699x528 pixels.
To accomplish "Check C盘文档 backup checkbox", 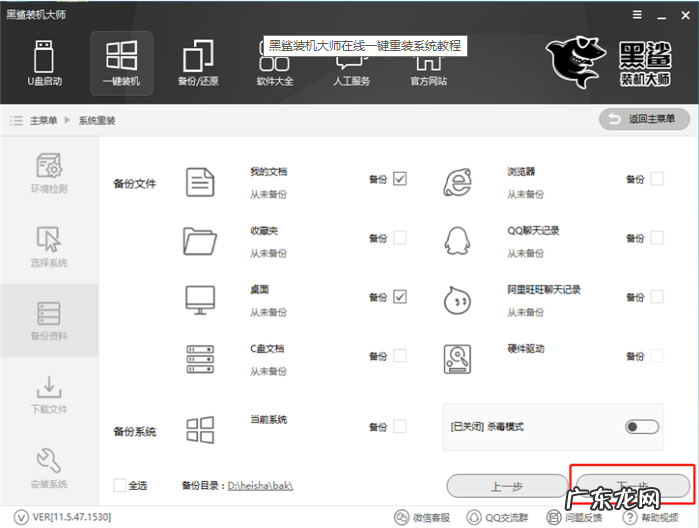I will click(400, 355).
